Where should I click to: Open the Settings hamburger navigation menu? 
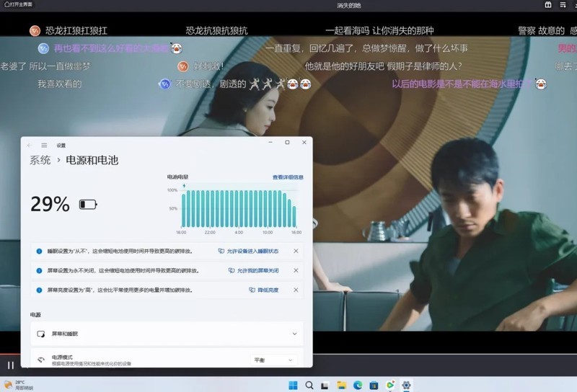pyautogui.click(x=44, y=146)
